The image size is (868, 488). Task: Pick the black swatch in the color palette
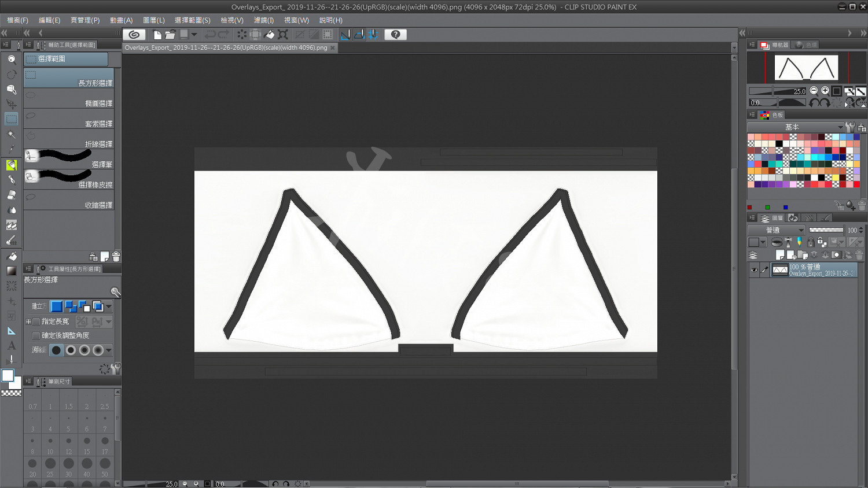pyautogui.click(x=779, y=144)
